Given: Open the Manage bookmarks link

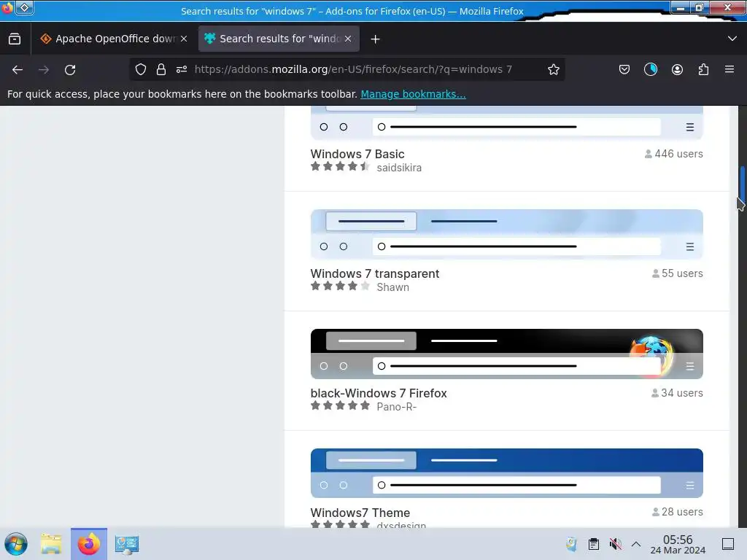Looking at the screenshot, I should coord(413,94).
